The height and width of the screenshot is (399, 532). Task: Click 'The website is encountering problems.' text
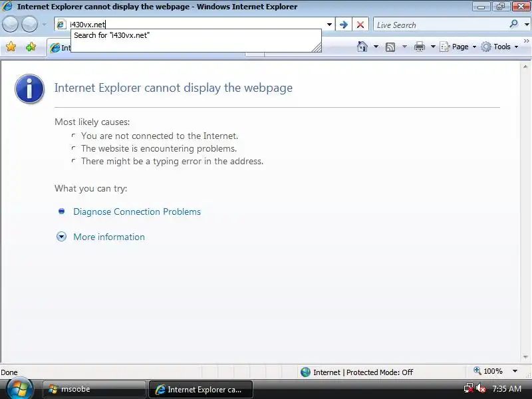pyautogui.click(x=159, y=148)
